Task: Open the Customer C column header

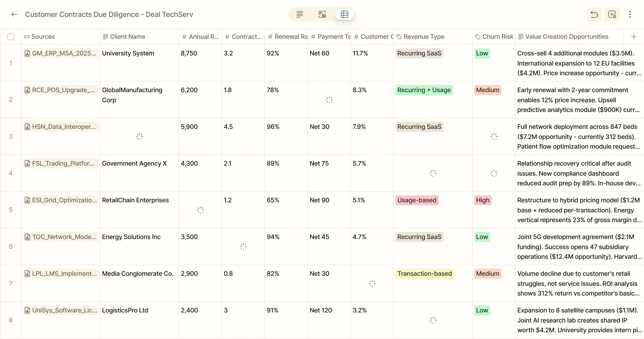Action: [x=372, y=37]
